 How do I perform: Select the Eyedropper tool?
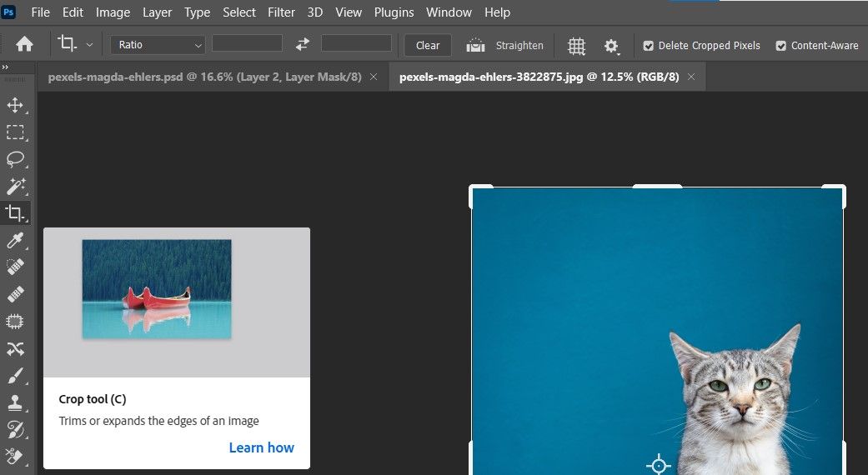(15, 241)
